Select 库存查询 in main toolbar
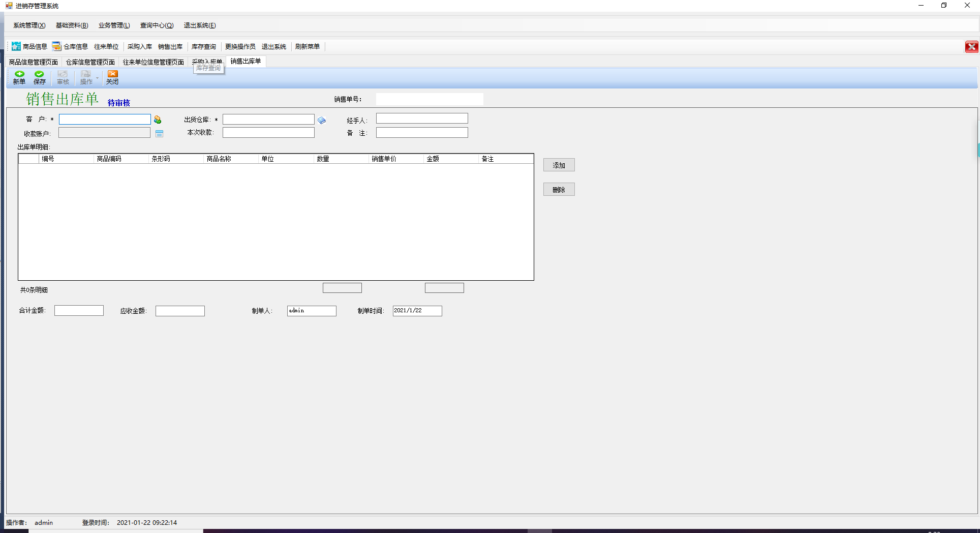Screen dimensions: 980x533 [x=204, y=46]
